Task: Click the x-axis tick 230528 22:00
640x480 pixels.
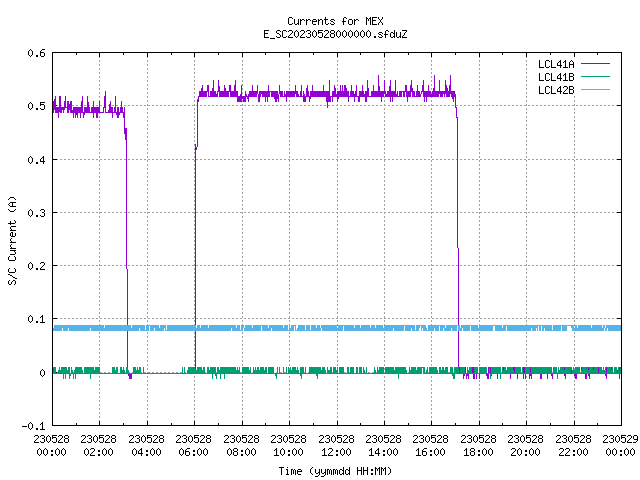Action: pyautogui.click(x=573, y=445)
